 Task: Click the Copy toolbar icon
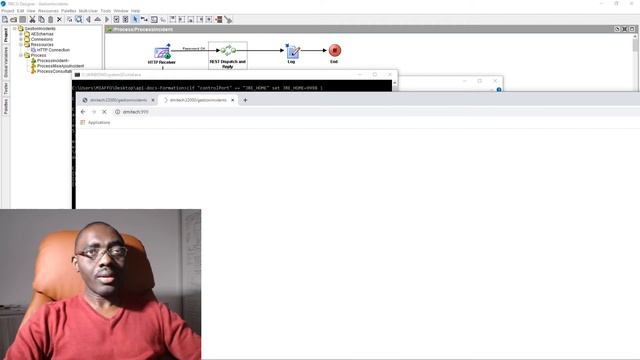(41, 19)
